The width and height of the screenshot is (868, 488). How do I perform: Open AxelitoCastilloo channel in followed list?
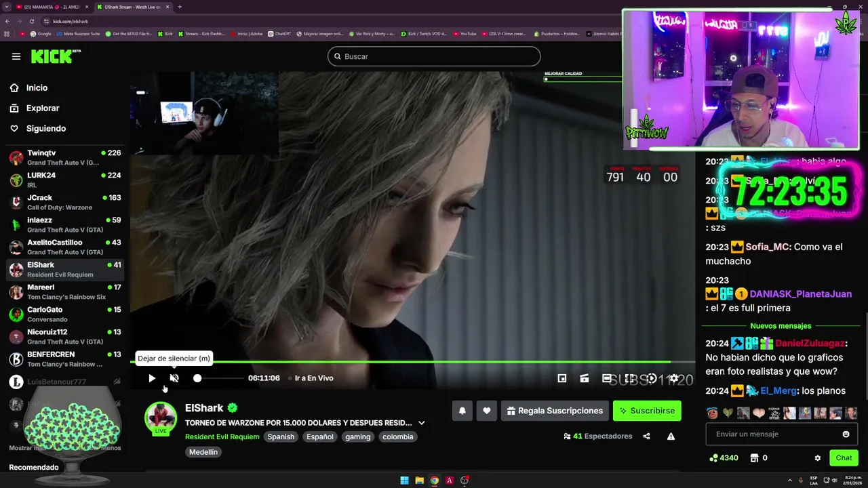click(65, 247)
